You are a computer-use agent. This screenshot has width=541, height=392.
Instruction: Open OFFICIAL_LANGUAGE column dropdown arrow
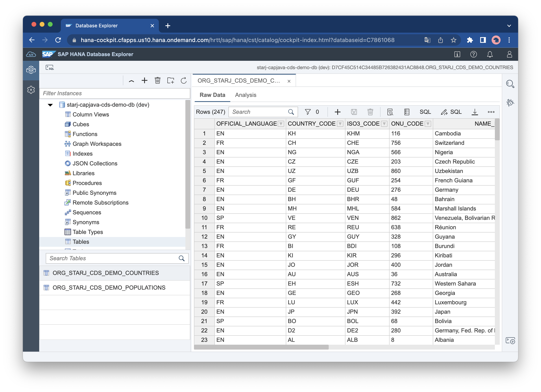click(x=281, y=124)
